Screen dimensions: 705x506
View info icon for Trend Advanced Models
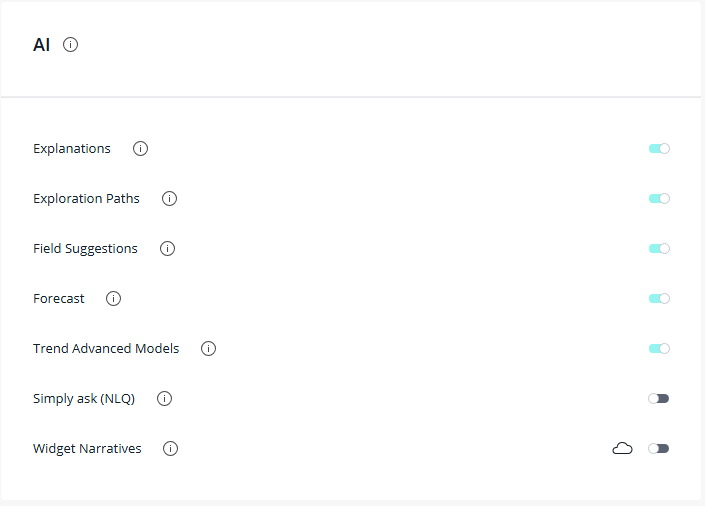(x=209, y=349)
